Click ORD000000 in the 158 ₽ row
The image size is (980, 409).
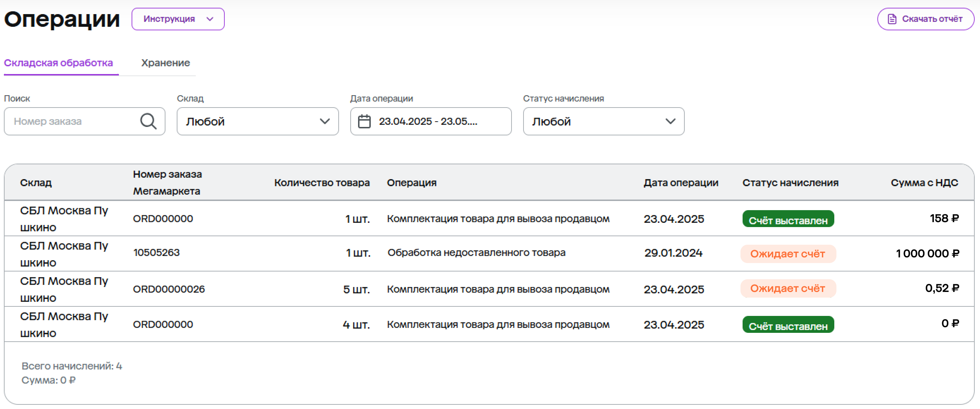coord(163,219)
